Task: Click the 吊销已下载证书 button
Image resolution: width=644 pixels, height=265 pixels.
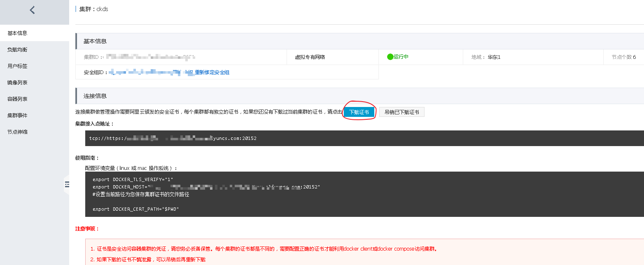Action: 402,112
